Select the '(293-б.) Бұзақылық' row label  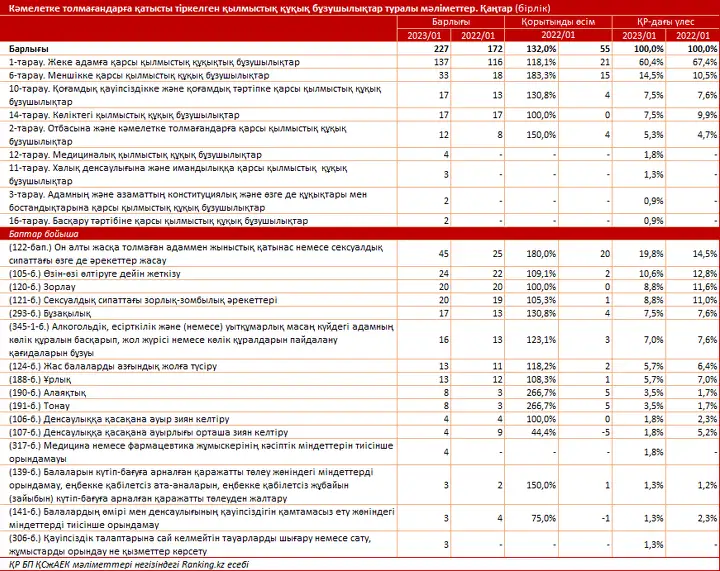pos(47,312)
